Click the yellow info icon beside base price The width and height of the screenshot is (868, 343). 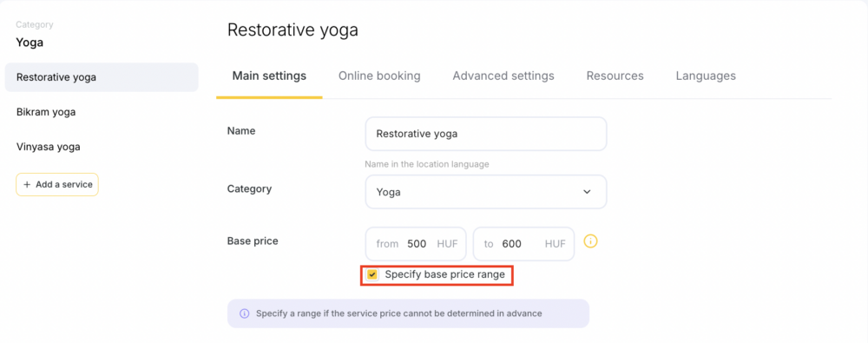pyautogui.click(x=591, y=241)
